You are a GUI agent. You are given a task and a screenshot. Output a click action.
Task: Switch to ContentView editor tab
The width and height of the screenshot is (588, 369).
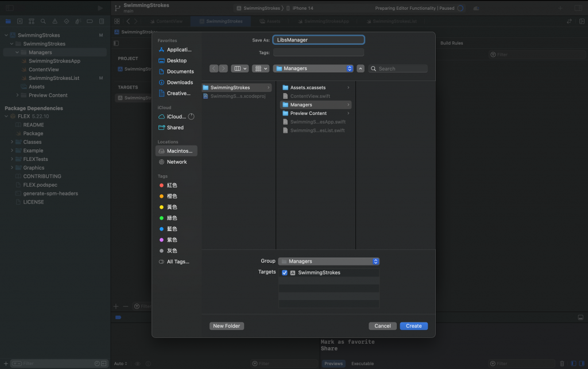click(x=166, y=21)
